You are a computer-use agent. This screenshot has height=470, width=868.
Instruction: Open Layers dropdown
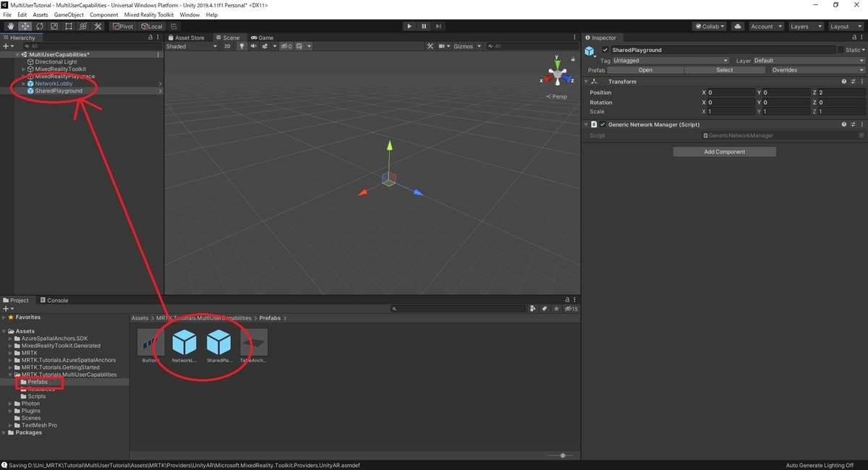coord(806,26)
